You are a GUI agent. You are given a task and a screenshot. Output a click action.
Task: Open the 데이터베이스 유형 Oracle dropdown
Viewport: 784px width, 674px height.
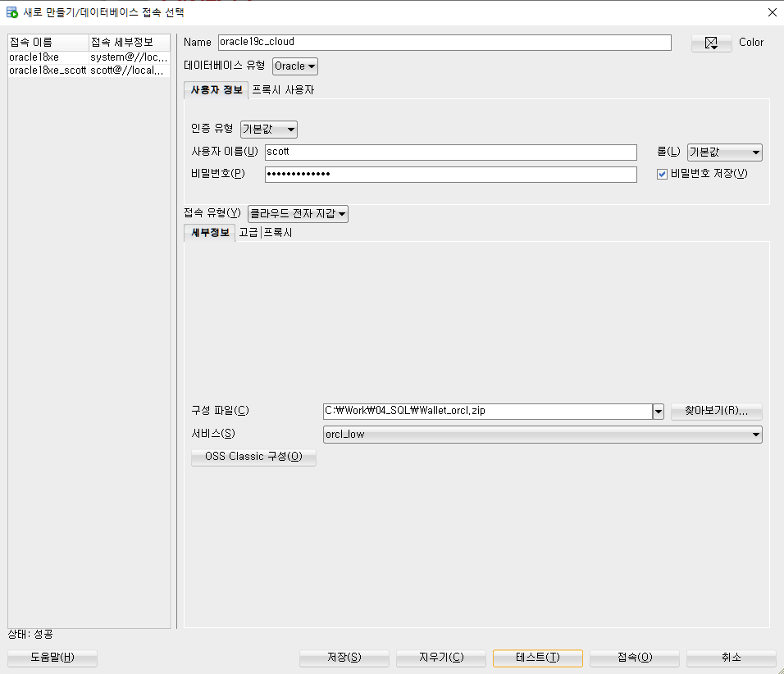[x=294, y=66]
